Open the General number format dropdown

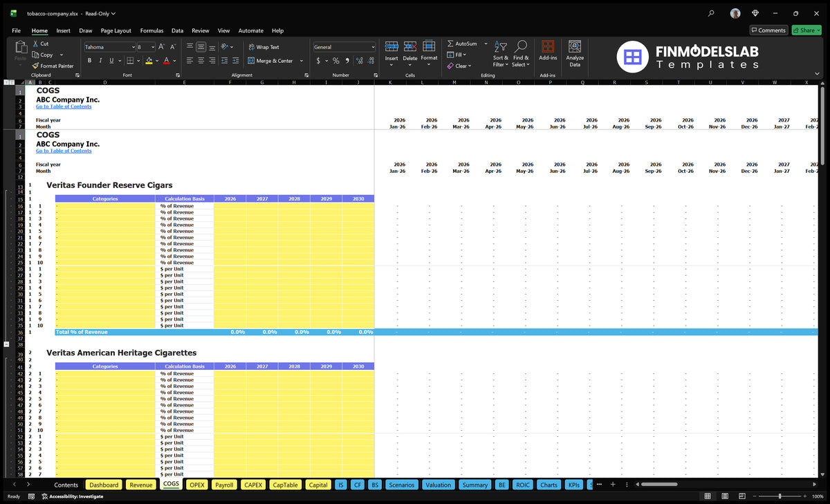pos(373,47)
